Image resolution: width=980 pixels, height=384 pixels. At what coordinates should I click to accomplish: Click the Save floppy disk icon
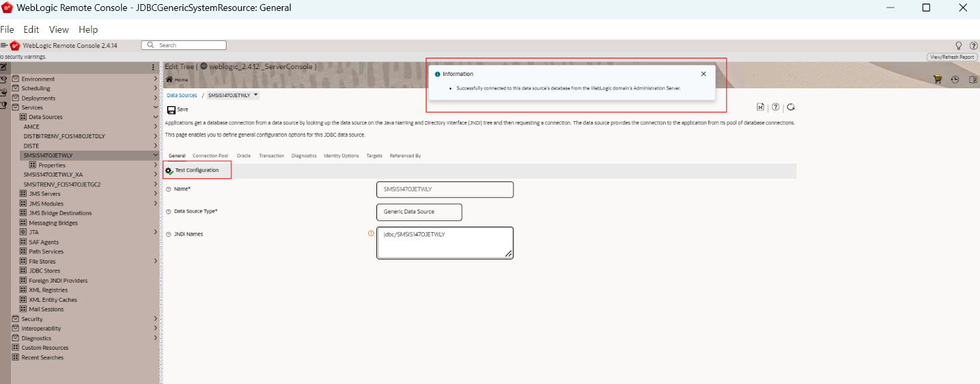(x=171, y=110)
